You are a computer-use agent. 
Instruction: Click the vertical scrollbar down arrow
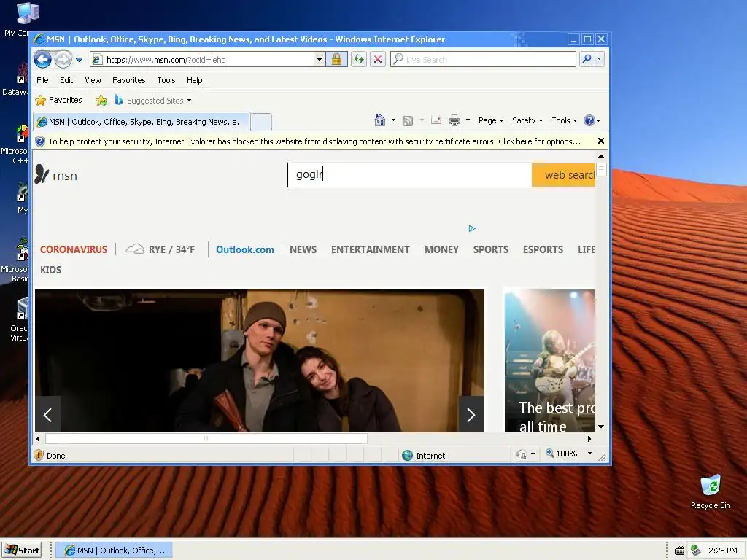(601, 427)
